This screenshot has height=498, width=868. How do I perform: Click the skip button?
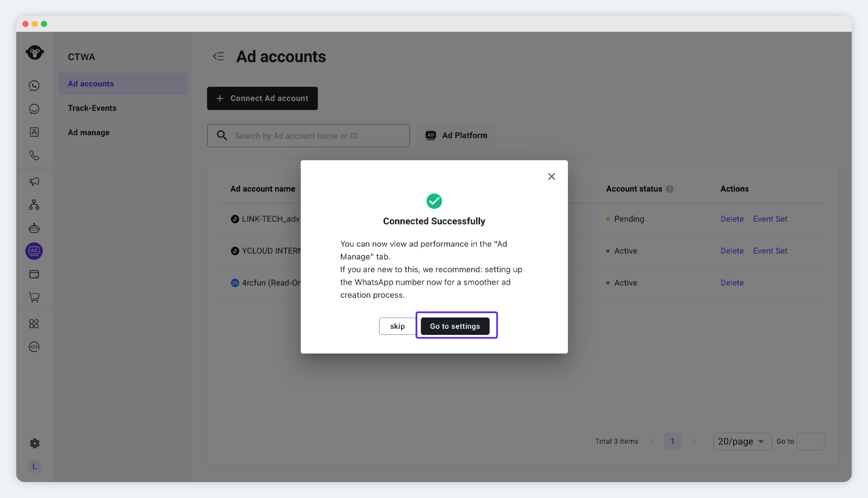pyautogui.click(x=397, y=326)
